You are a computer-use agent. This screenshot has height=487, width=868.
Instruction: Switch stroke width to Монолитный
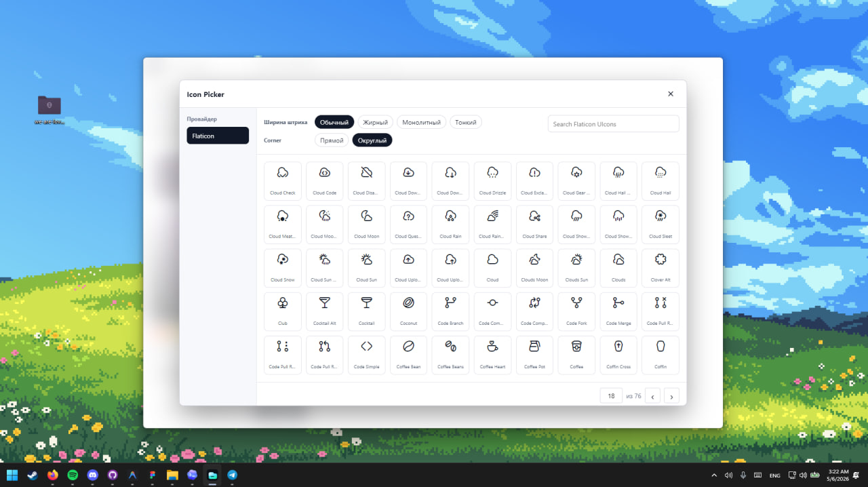pyautogui.click(x=421, y=122)
